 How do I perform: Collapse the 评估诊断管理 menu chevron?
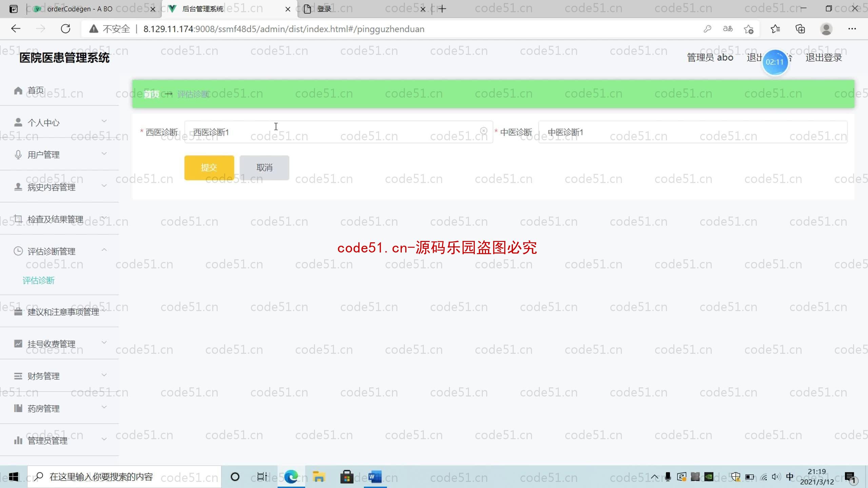pos(104,250)
